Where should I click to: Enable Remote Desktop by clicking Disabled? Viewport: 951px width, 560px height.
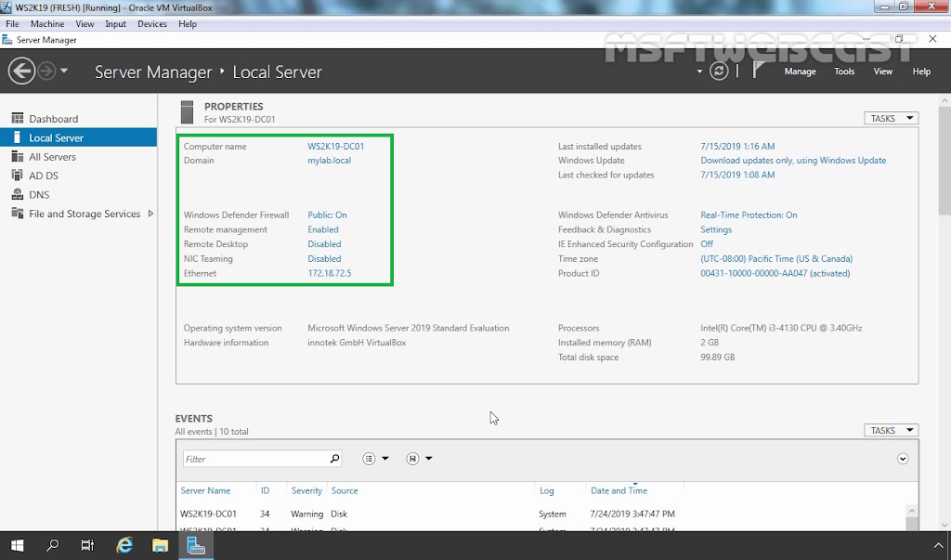pos(324,243)
